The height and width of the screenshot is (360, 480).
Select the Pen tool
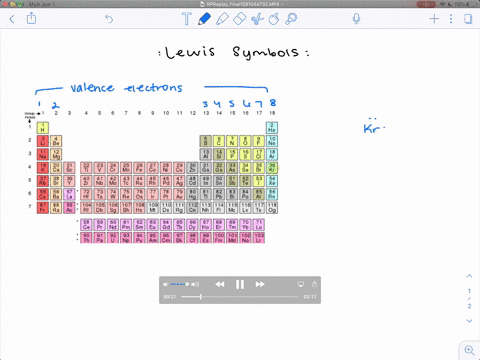[204, 19]
